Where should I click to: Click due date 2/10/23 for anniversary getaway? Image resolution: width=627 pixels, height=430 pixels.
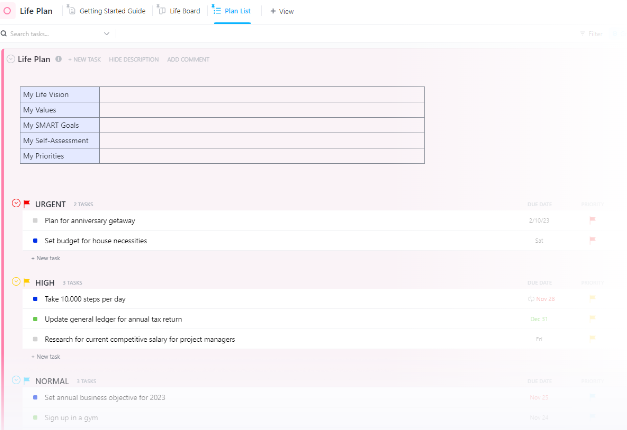click(539, 220)
